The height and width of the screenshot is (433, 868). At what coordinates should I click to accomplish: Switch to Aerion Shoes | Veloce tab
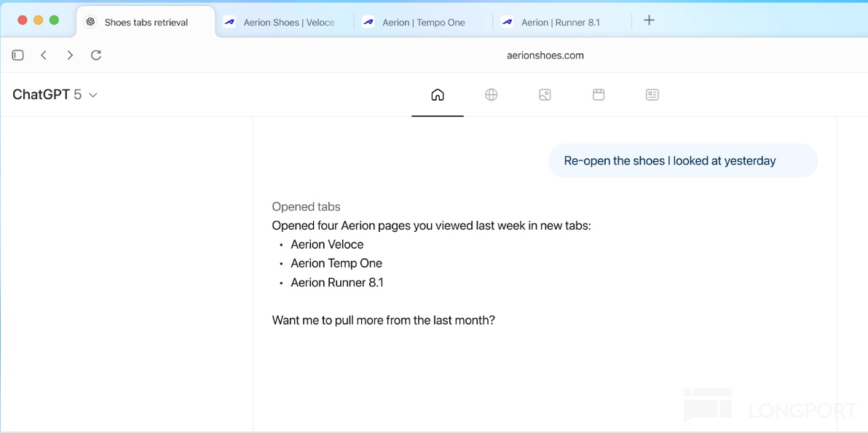point(288,23)
